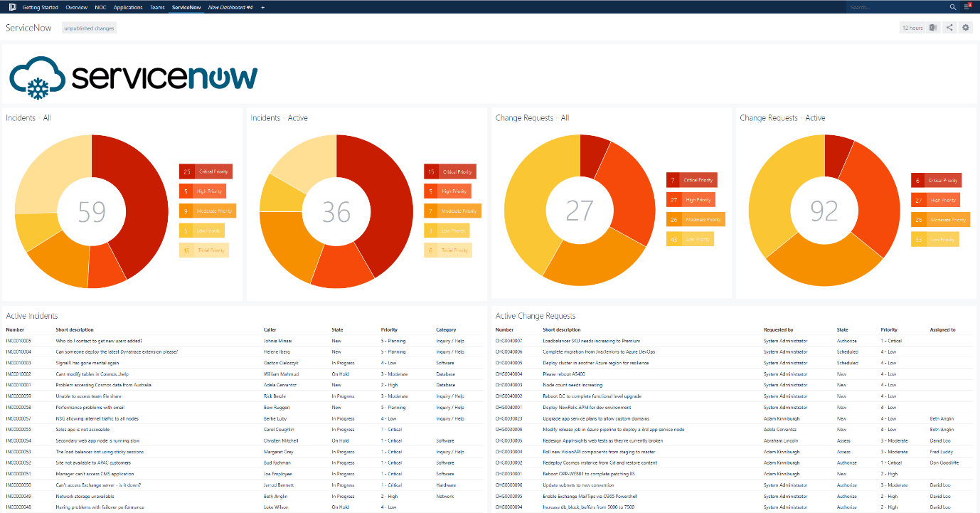Open incident INC0000055

pos(18,430)
